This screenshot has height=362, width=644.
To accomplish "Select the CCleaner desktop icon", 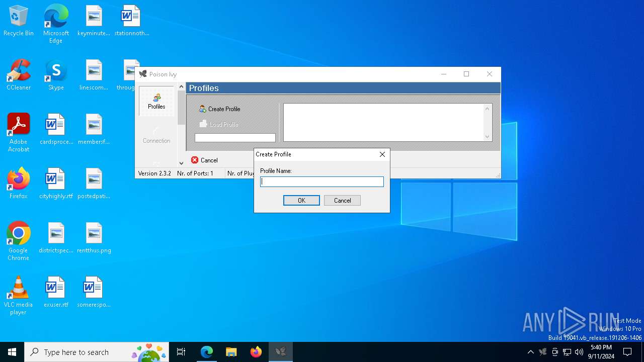I will tap(19, 75).
